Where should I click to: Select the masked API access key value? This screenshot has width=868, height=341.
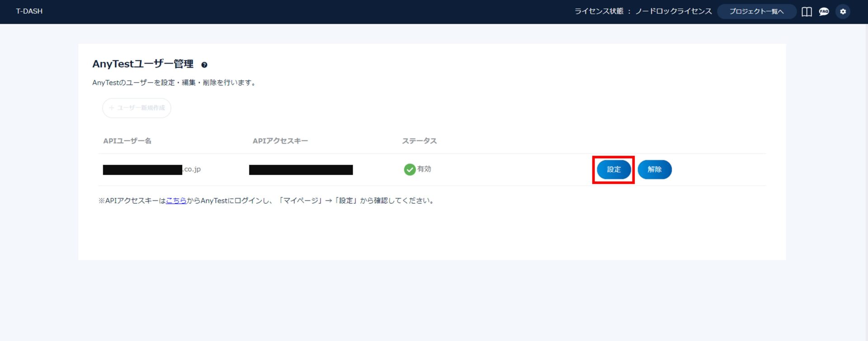(301, 170)
